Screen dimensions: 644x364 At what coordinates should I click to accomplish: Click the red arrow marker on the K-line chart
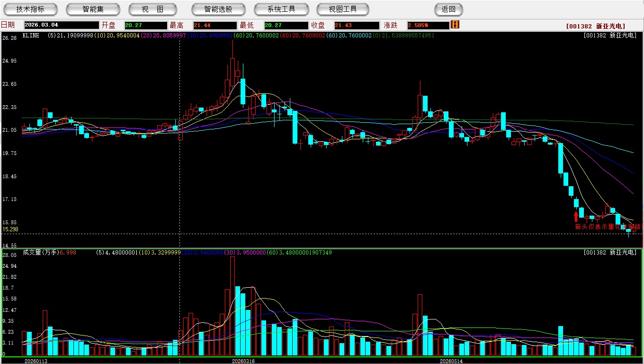(576, 217)
